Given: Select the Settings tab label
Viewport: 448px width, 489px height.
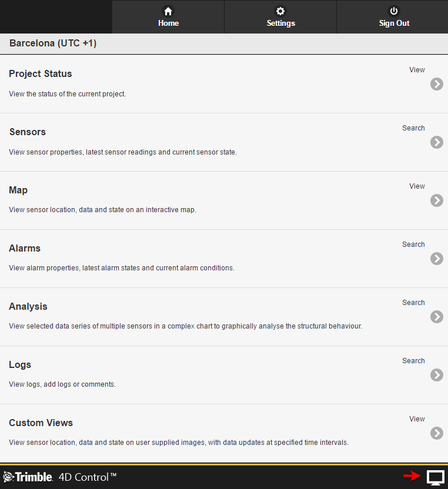Looking at the screenshot, I should click(281, 24).
